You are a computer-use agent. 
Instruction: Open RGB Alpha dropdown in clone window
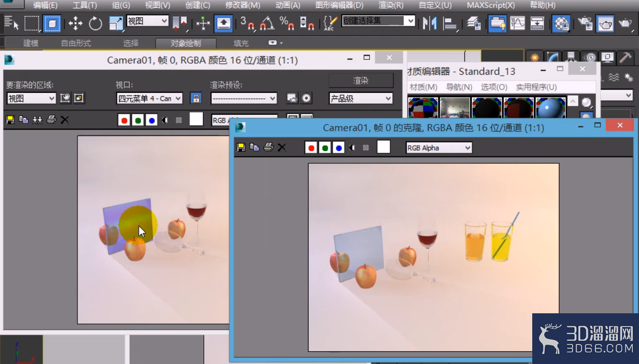click(439, 147)
